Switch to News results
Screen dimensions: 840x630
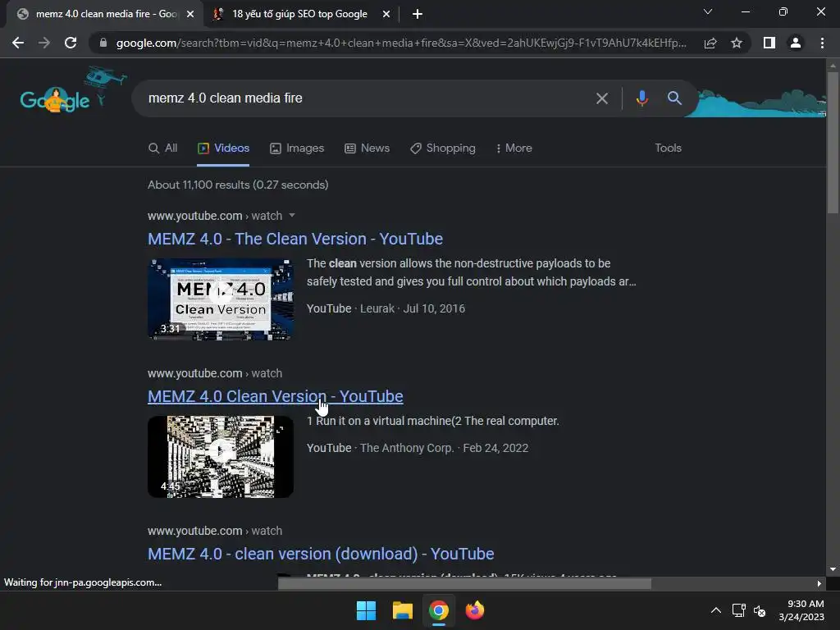pos(367,148)
